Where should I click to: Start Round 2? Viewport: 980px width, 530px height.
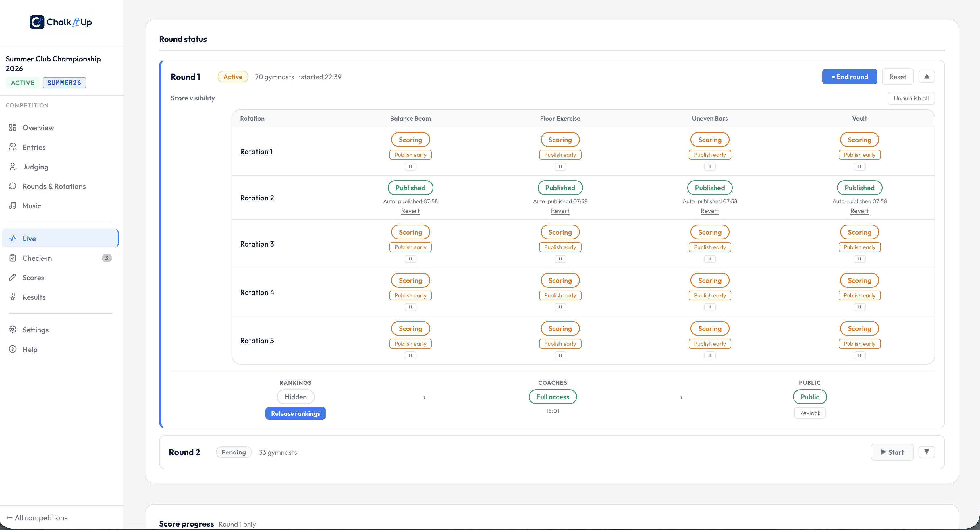pos(892,452)
